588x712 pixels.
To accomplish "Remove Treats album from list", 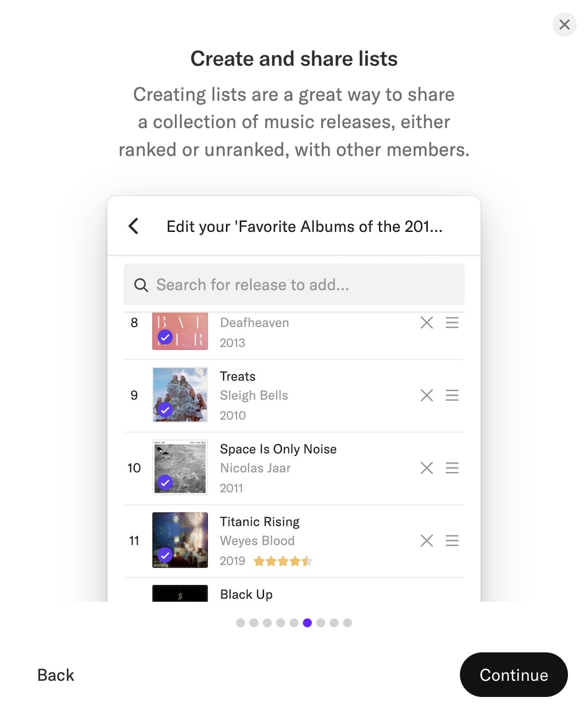I will [x=427, y=396].
